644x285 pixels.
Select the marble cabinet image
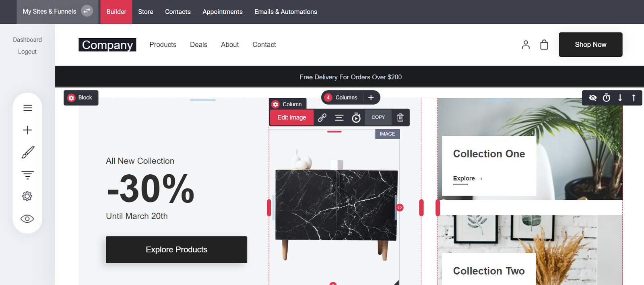coord(336,205)
